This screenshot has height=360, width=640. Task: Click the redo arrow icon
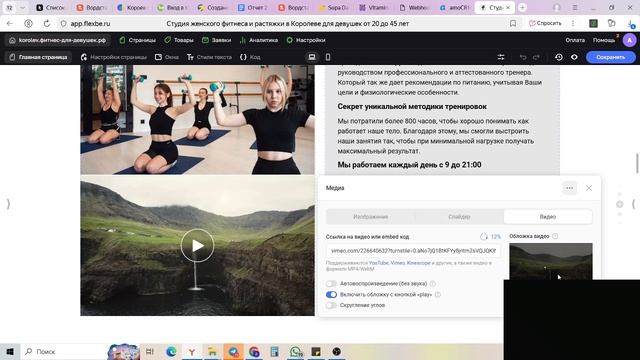[x=536, y=57]
